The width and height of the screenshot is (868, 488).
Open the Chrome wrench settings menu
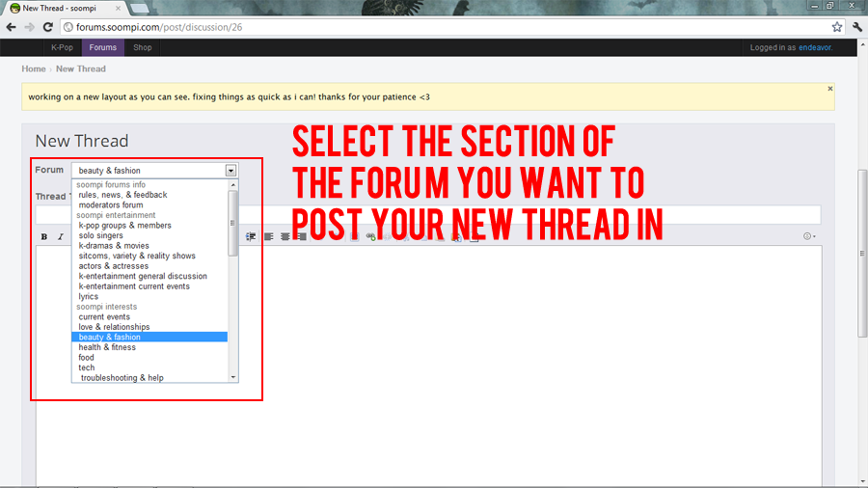[x=857, y=27]
